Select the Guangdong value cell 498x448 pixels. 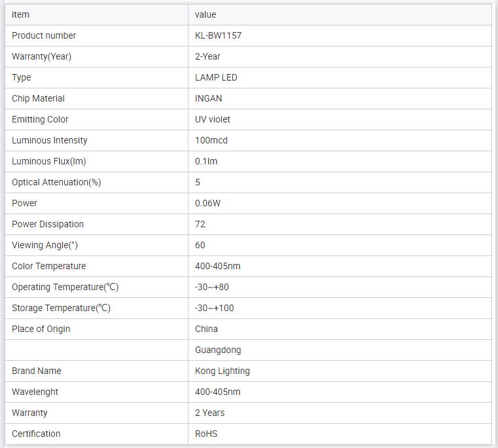[218, 350]
